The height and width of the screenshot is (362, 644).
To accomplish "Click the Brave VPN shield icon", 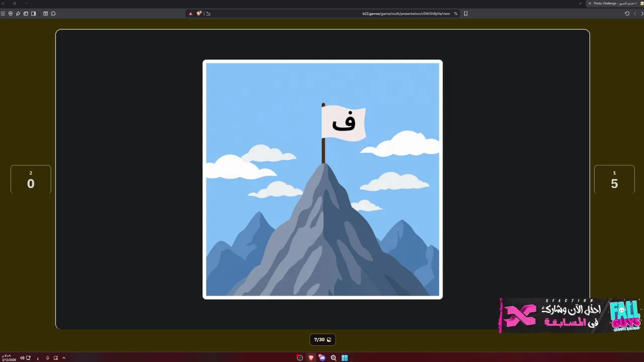I will pyautogui.click(x=11, y=14).
